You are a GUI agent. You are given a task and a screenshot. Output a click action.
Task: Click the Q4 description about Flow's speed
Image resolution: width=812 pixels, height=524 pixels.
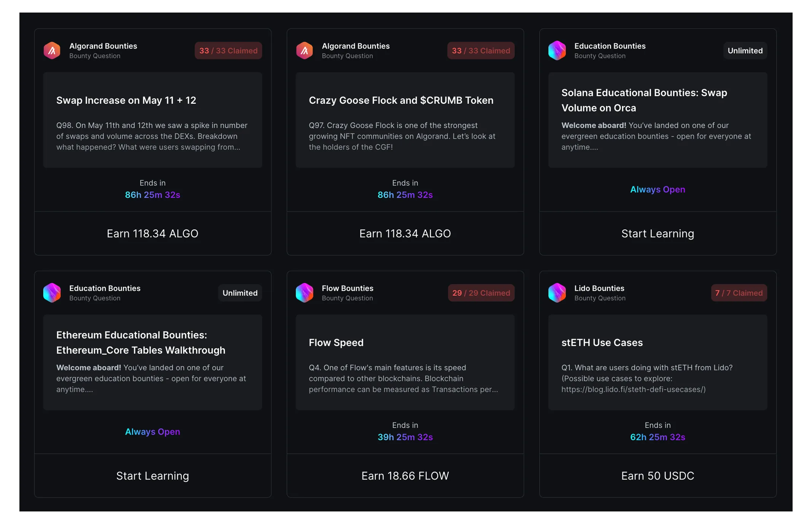click(x=403, y=378)
